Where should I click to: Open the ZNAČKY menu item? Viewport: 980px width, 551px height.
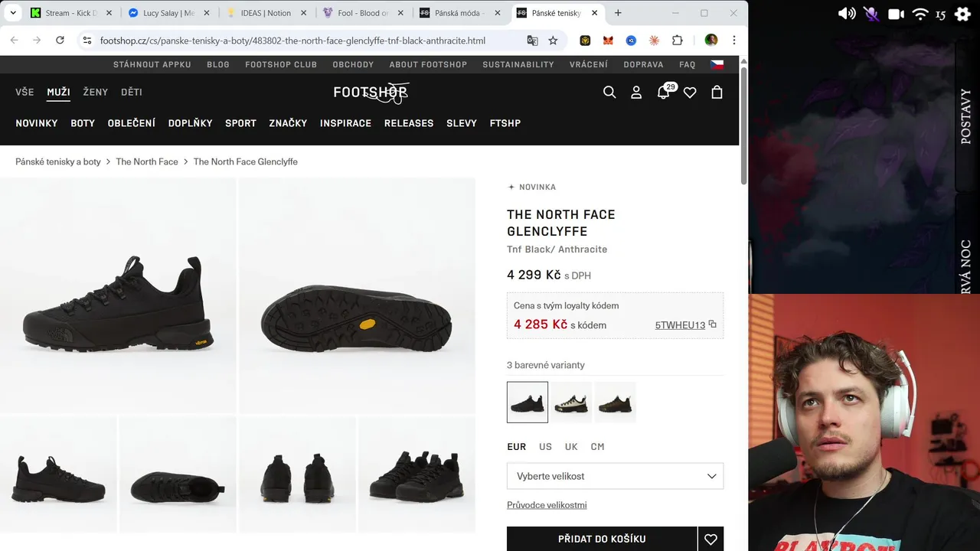click(288, 123)
